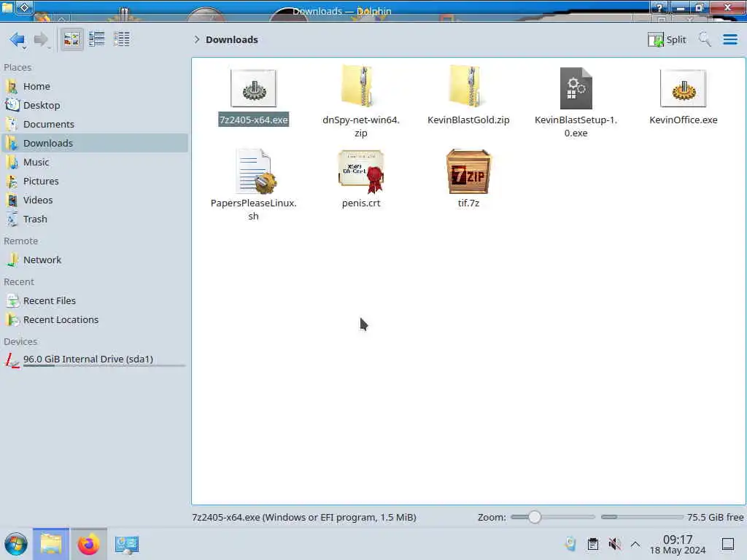Click status text 7z2405-x64.exe (Windows or EFI program)
The height and width of the screenshot is (560, 747).
[304, 517]
